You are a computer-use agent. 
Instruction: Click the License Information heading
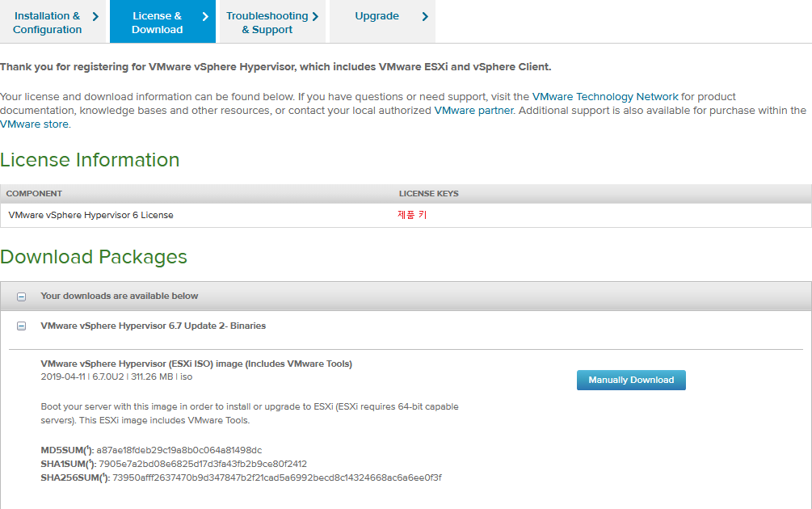click(90, 160)
